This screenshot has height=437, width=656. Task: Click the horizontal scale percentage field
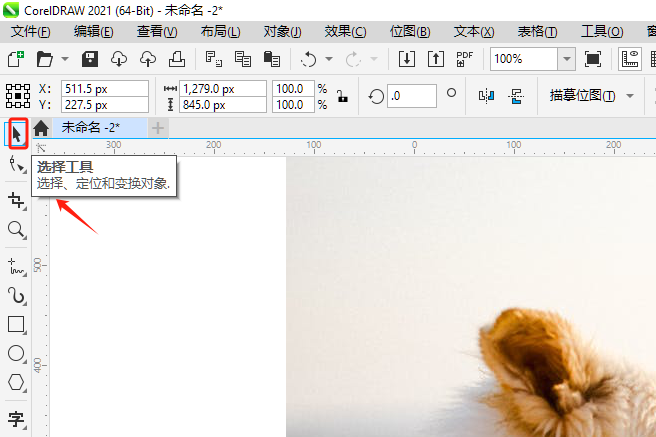pos(293,89)
